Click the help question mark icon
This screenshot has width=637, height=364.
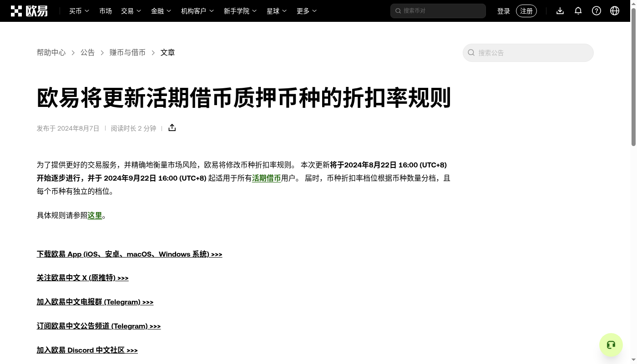click(x=597, y=11)
